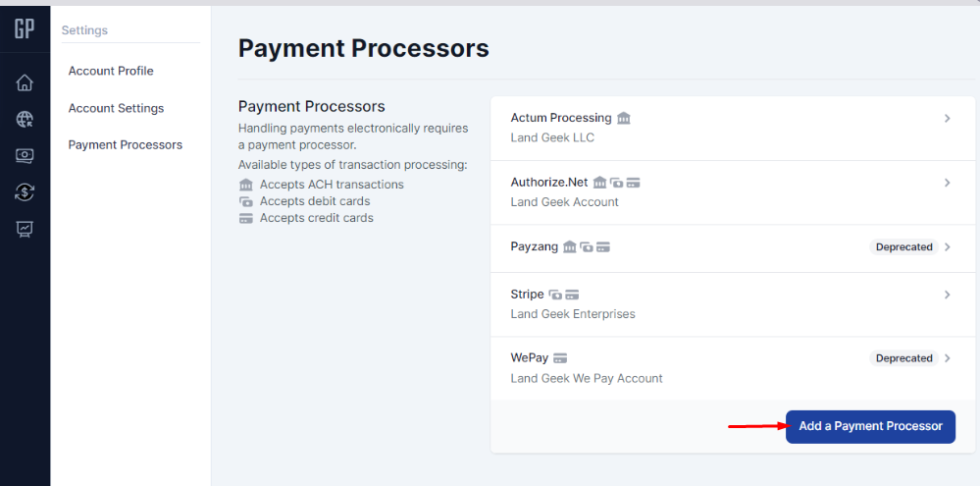Viewport: 980px width, 486px height.
Task: Click the GP logo in sidebar
Action: coord(25,28)
